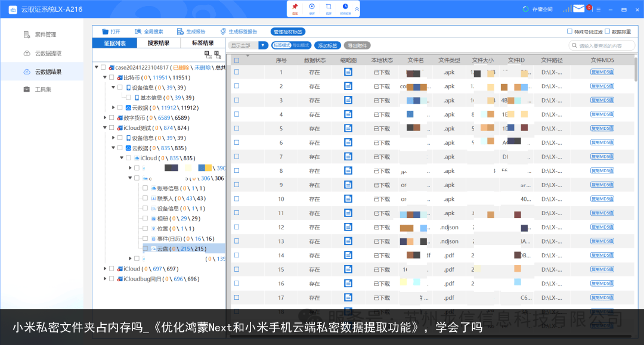644x345 pixels.
Task: Click the search input field in table toolbar
Action: coord(602,45)
